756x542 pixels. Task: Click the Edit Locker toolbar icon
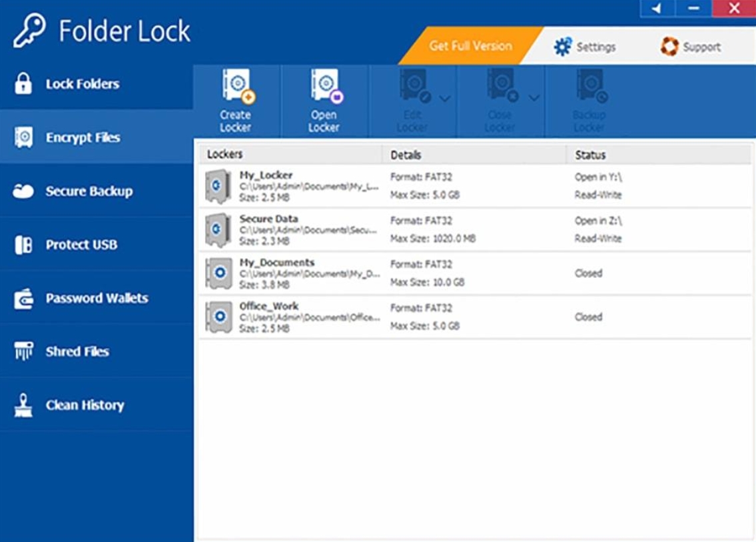[415, 87]
